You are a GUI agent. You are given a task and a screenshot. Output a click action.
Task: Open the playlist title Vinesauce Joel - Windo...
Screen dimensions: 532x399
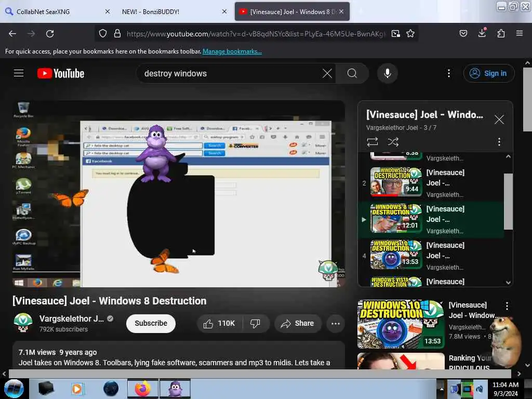tap(424, 115)
